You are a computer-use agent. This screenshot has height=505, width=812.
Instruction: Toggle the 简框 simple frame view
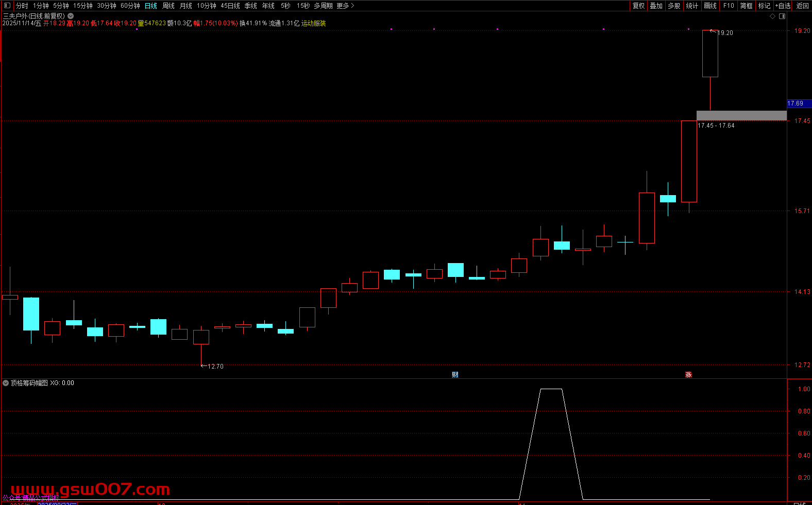tap(746, 6)
